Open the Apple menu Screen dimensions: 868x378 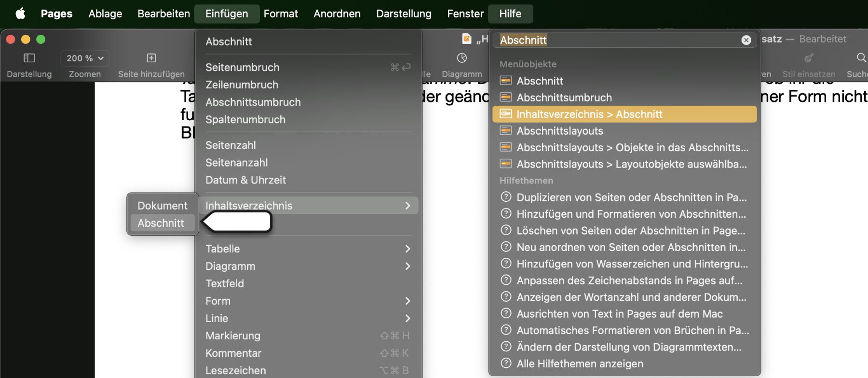pyautogui.click(x=20, y=14)
